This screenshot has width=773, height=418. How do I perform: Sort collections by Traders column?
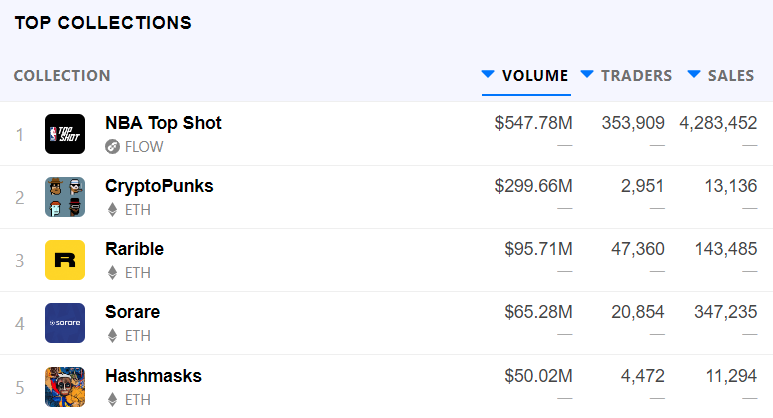[627, 76]
